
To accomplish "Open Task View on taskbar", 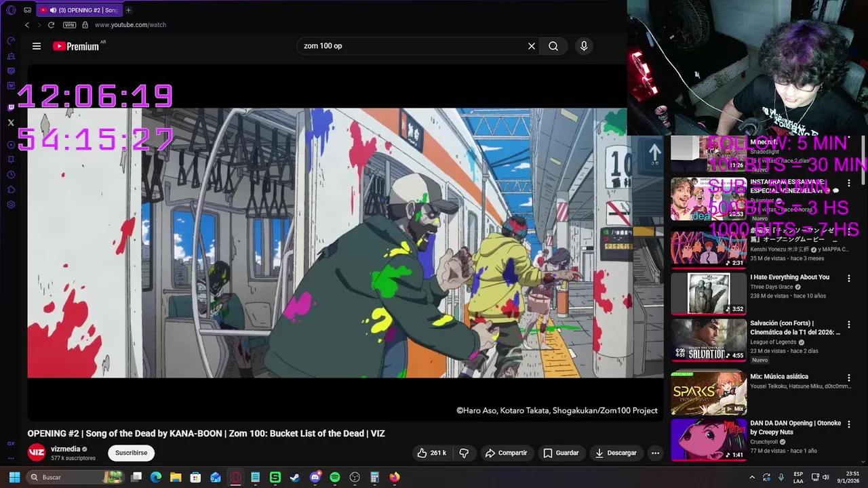I will tap(136, 477).
